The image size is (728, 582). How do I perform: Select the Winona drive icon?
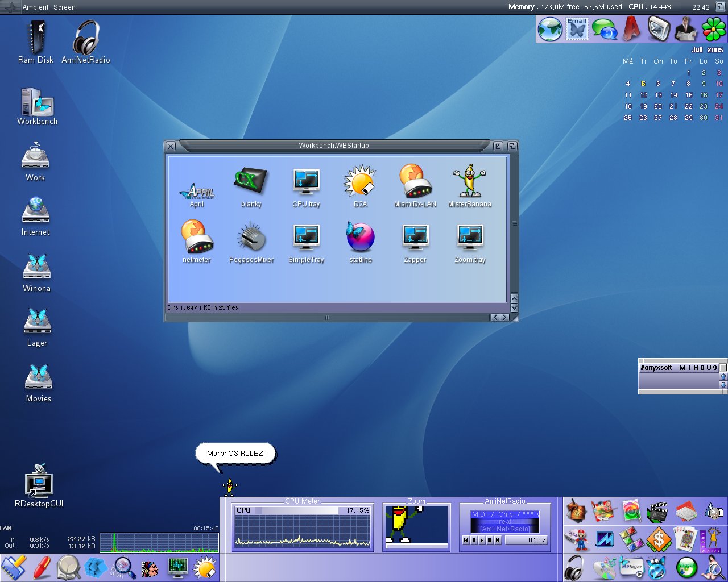tap(37, 273)
